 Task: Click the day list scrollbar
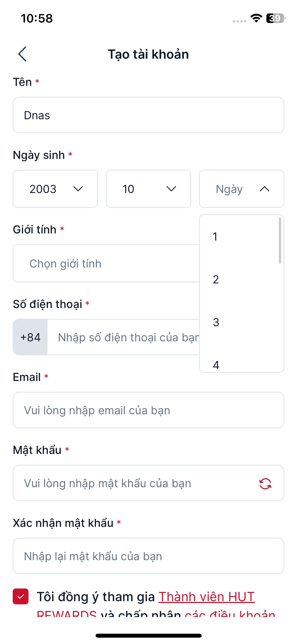tap(280, 241)
